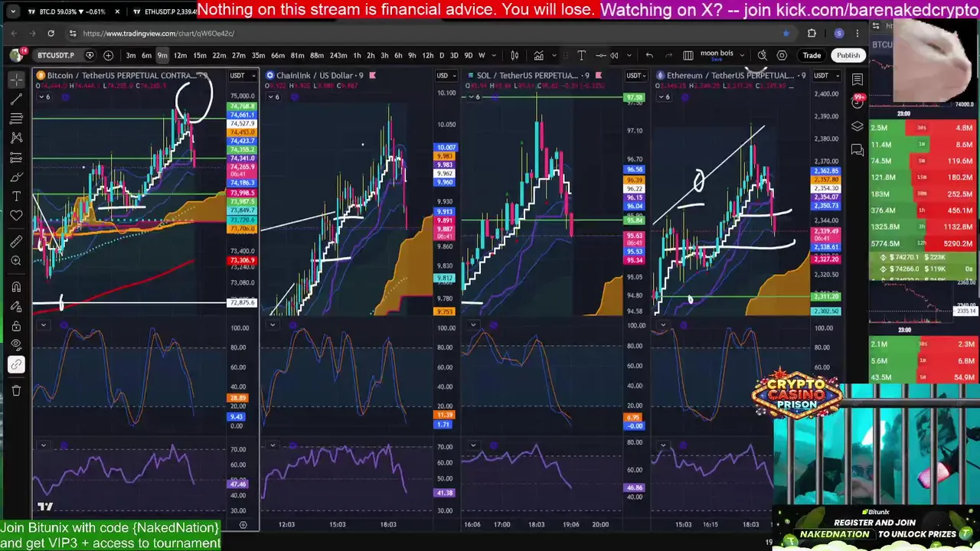This screenshot has width=980, height=551.
Task: Select the ruler measure tool
Action: click(x=16, y=242)
